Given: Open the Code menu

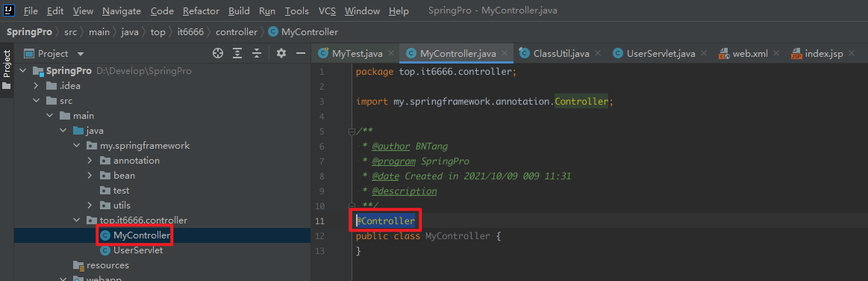Looking at the screenshot, I should [162, 11].
